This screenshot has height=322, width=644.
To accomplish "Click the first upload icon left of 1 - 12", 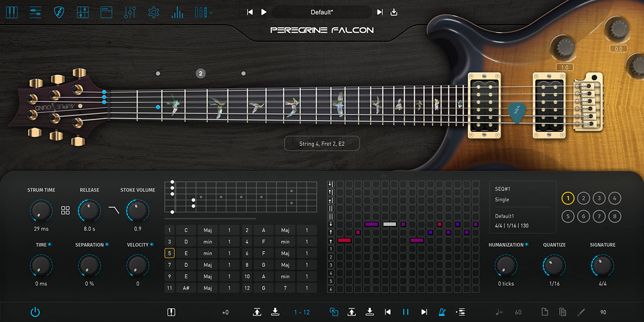I will tap(257, 312).
